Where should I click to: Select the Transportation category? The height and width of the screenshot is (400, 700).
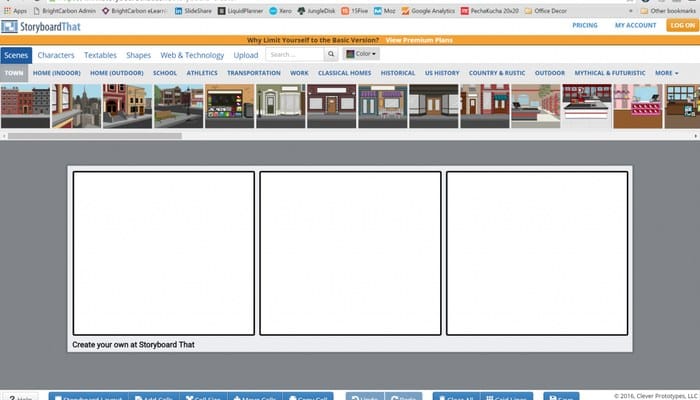click(x=254, y=73)
